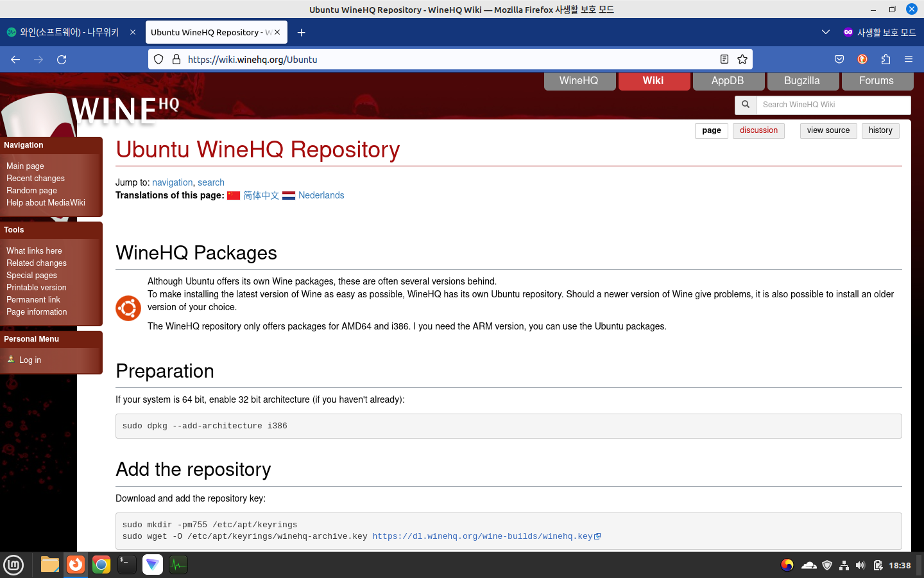This screenshot has height=578, width=924.
Task: Switch to Firefox in taskbar
Action: [x=76, y=565]
